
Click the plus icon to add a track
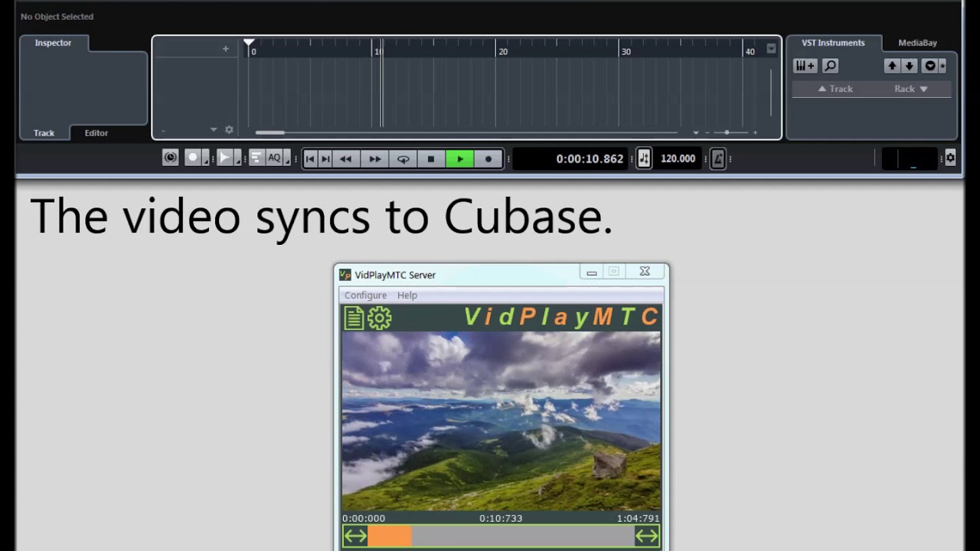pos(225,49)
